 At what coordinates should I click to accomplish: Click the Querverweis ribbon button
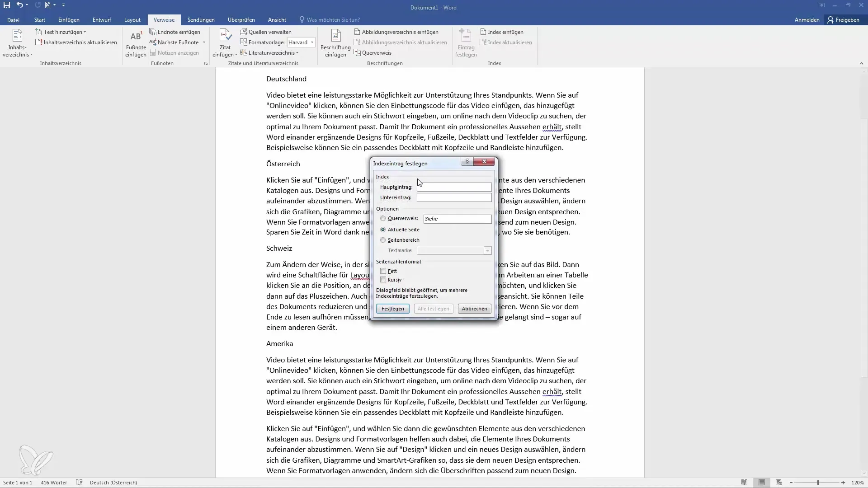pos(373,53)
